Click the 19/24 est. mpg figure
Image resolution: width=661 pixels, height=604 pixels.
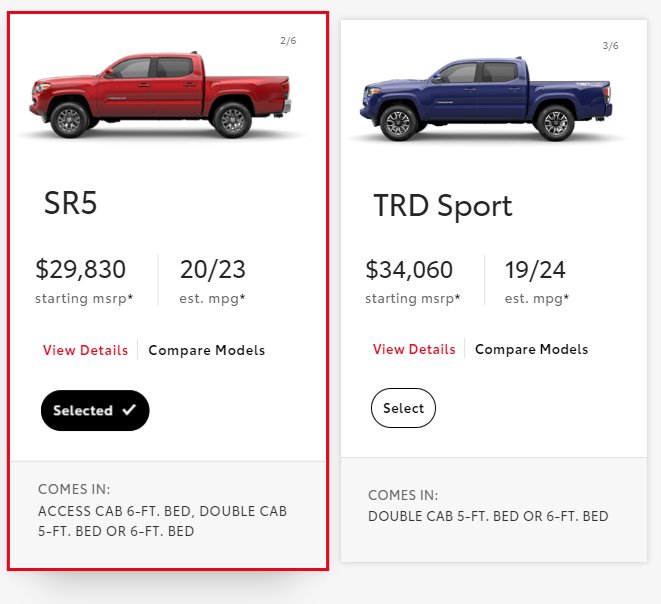click(x=535, y=270)
